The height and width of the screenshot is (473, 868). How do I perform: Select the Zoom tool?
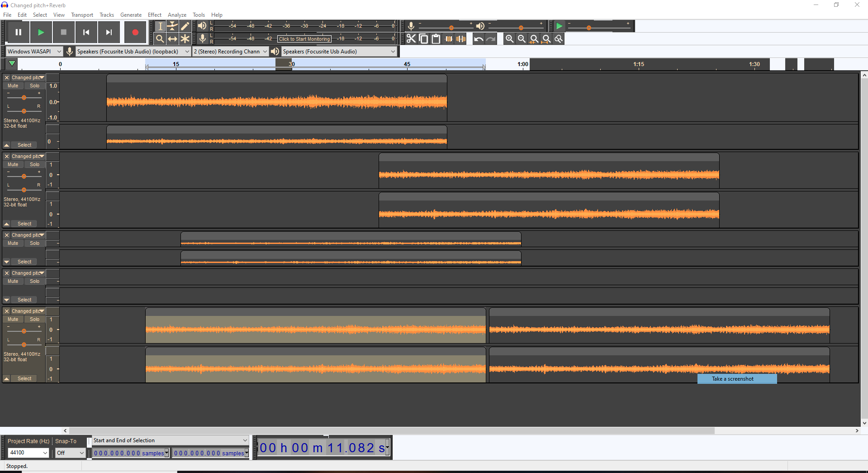coord(160,38)
